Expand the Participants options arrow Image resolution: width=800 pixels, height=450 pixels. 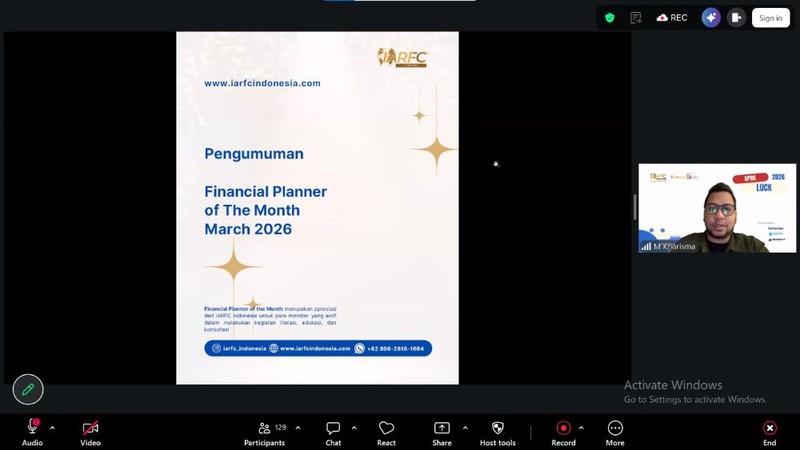(x=297, y=428)
